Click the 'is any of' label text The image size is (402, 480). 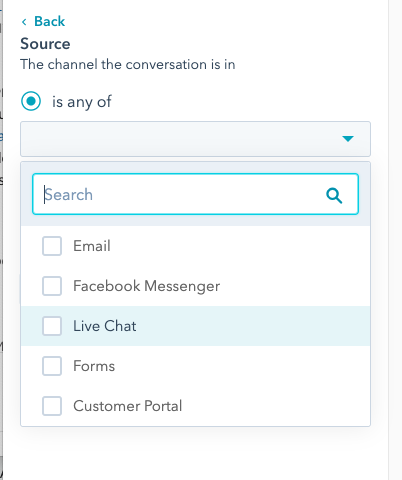[x=82, y=102]
